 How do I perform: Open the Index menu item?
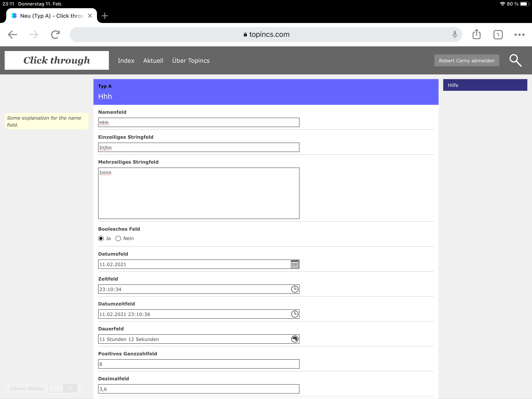point(126,61)
